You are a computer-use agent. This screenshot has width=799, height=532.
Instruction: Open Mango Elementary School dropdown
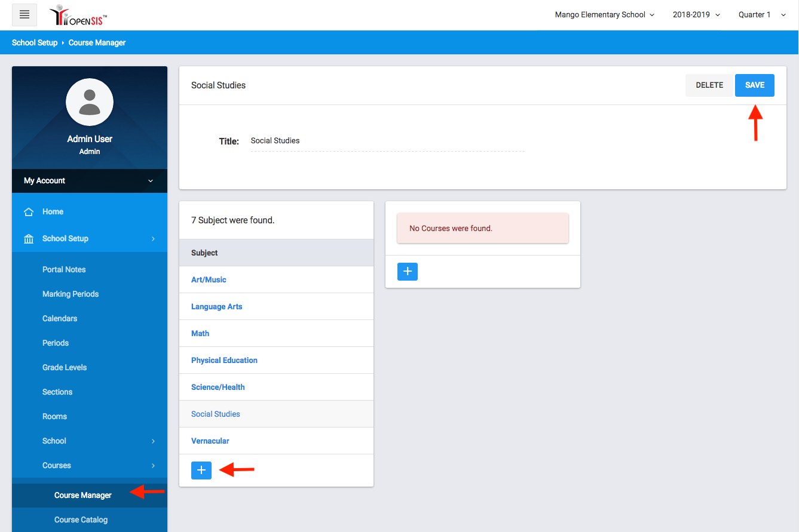(604, 15)
